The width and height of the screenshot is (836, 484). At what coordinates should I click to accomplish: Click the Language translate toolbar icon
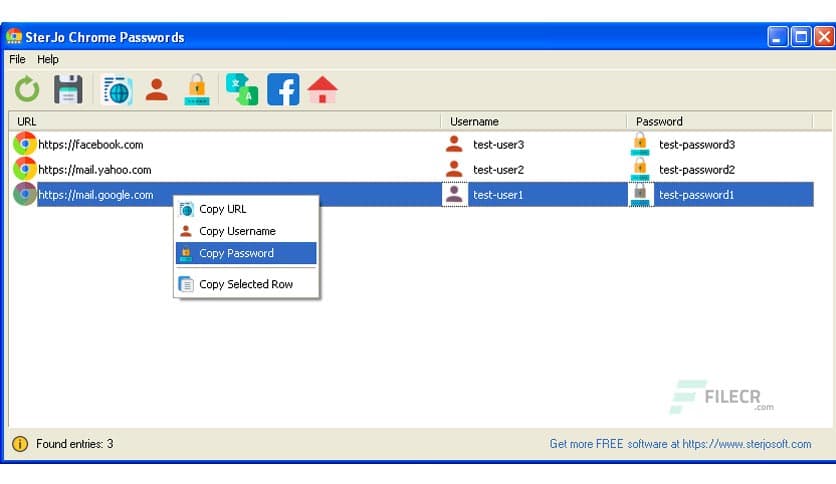(242, 90)
